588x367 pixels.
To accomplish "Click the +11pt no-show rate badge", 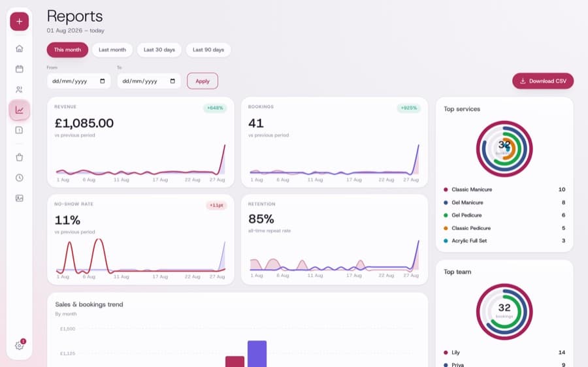I will (x=216, y=206).
